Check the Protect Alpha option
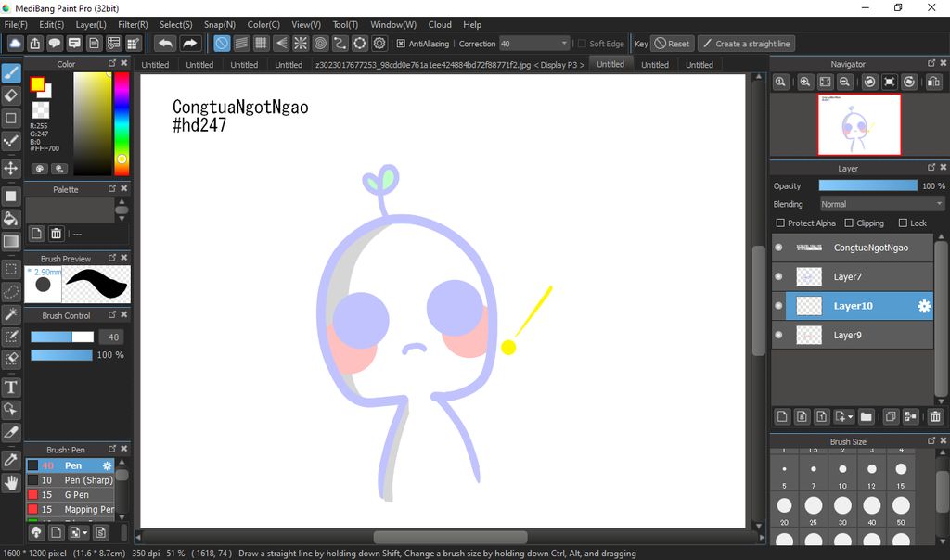The image size is (950, 560). [780, 223]
